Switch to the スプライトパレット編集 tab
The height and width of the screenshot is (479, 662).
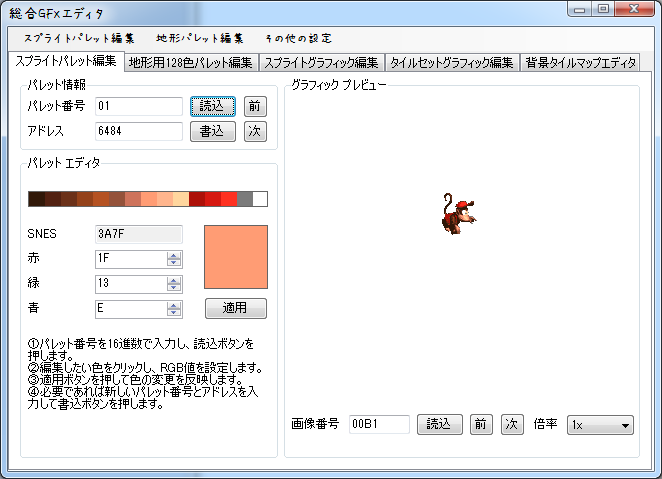tap(66, 61)
